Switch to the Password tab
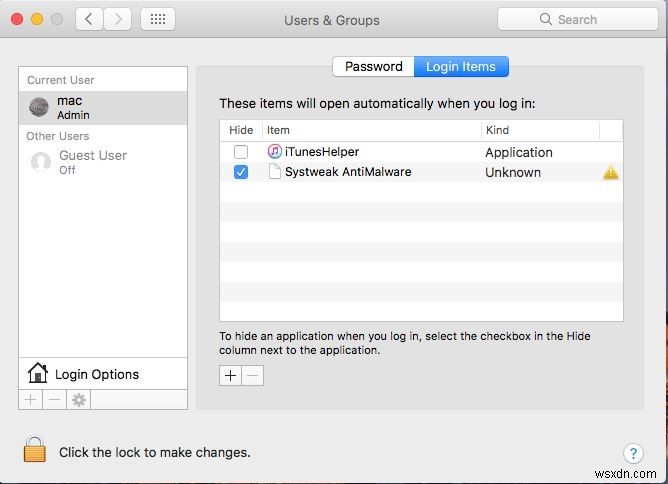 [x=373, y=67]
